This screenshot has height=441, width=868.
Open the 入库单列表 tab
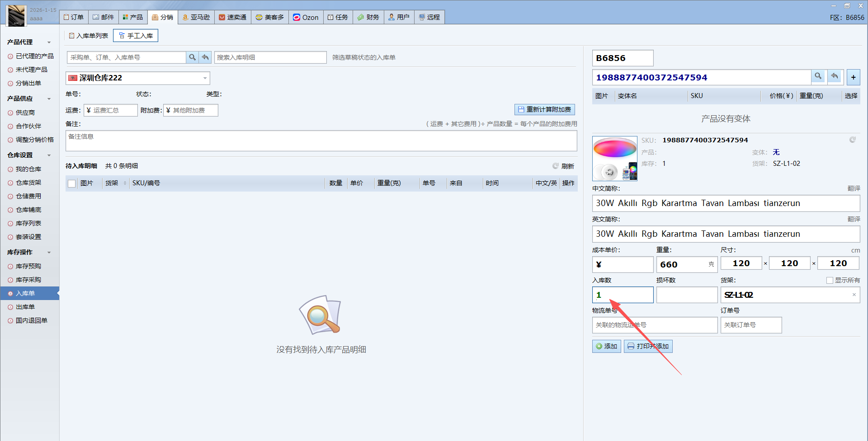point(89,36)
